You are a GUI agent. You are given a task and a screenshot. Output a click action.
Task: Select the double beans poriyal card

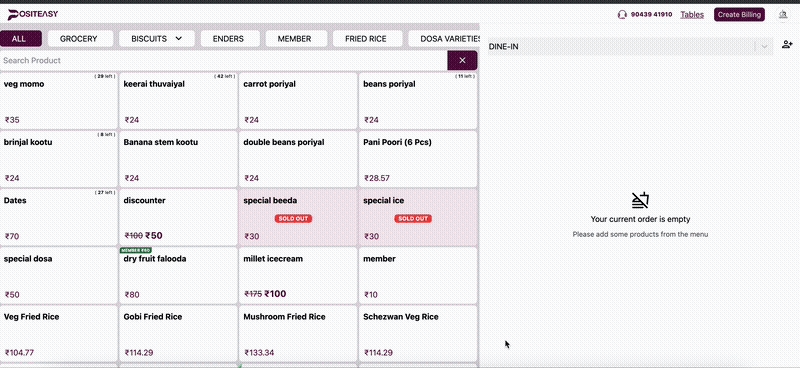coord(298,159)
